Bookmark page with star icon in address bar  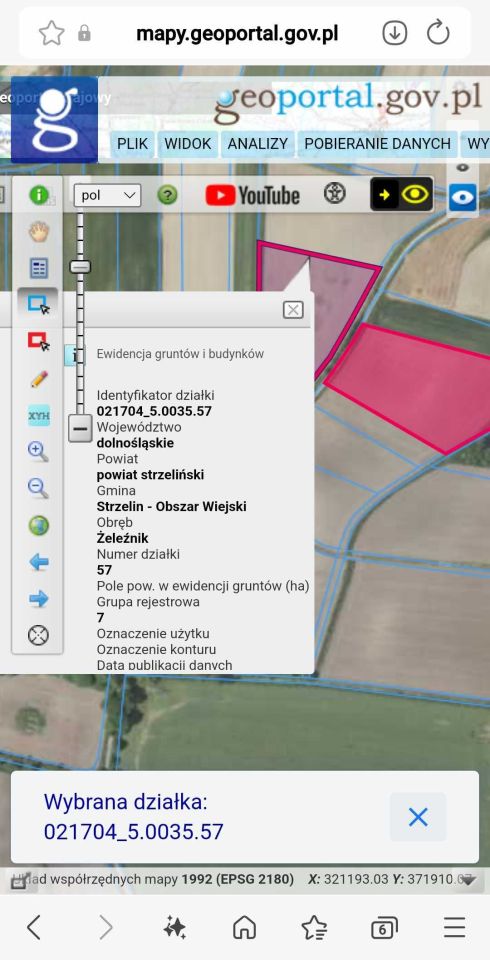pos(51,33)
